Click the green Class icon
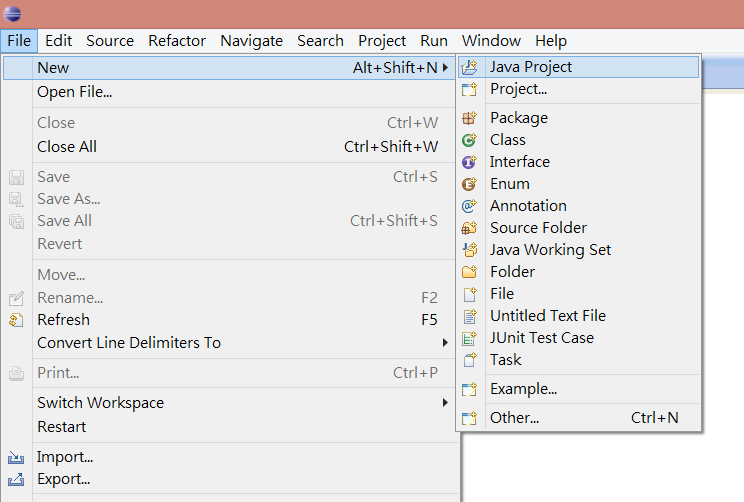 click(x=469, y=140)
